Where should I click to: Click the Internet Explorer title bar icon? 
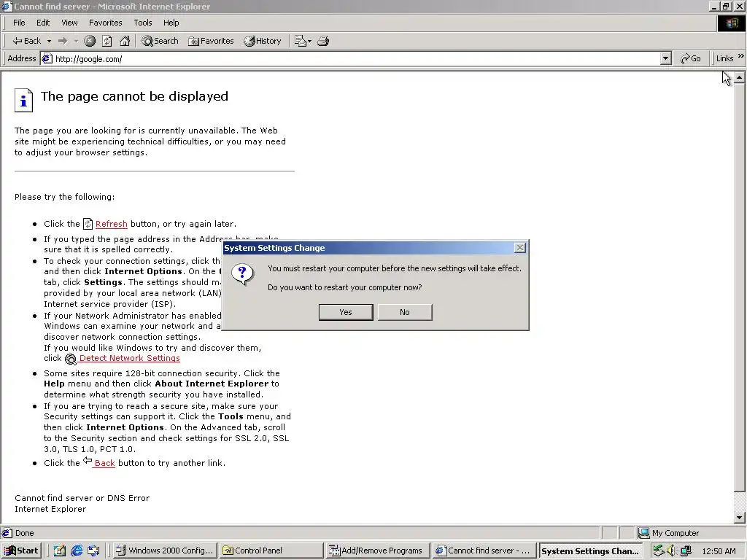[x=6, y=6]
